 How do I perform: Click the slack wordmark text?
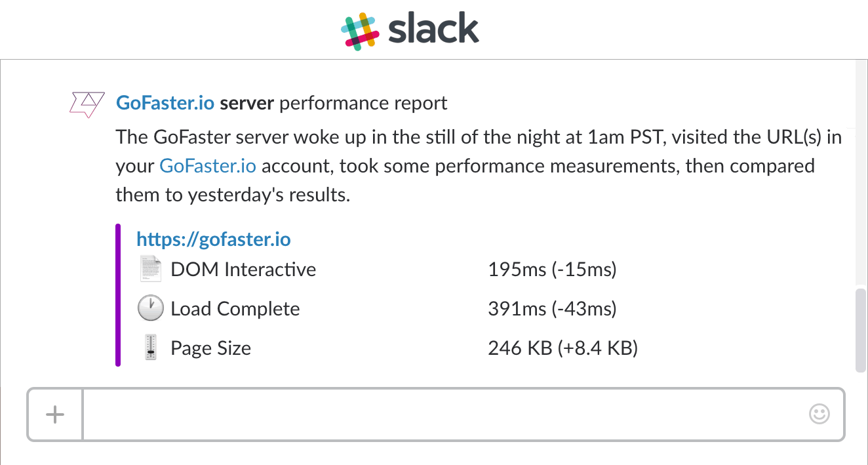coord(433,30)
